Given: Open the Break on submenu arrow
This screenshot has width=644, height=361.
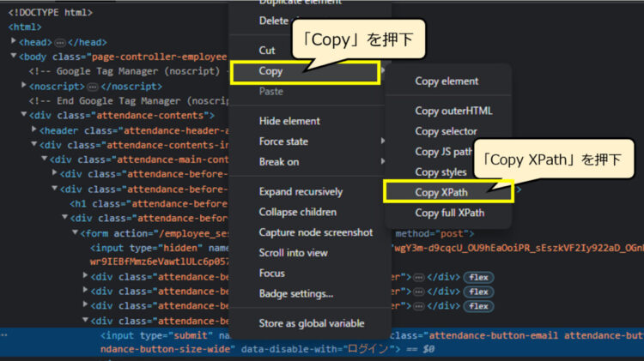Looking at the screenshot, I should click(383, 161).
